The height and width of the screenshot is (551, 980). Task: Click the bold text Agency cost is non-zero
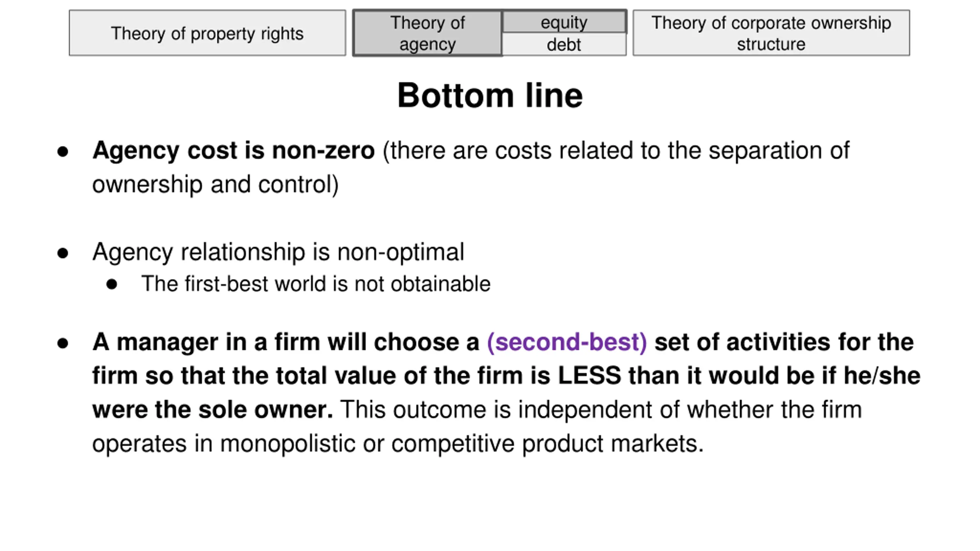[234, 150]
